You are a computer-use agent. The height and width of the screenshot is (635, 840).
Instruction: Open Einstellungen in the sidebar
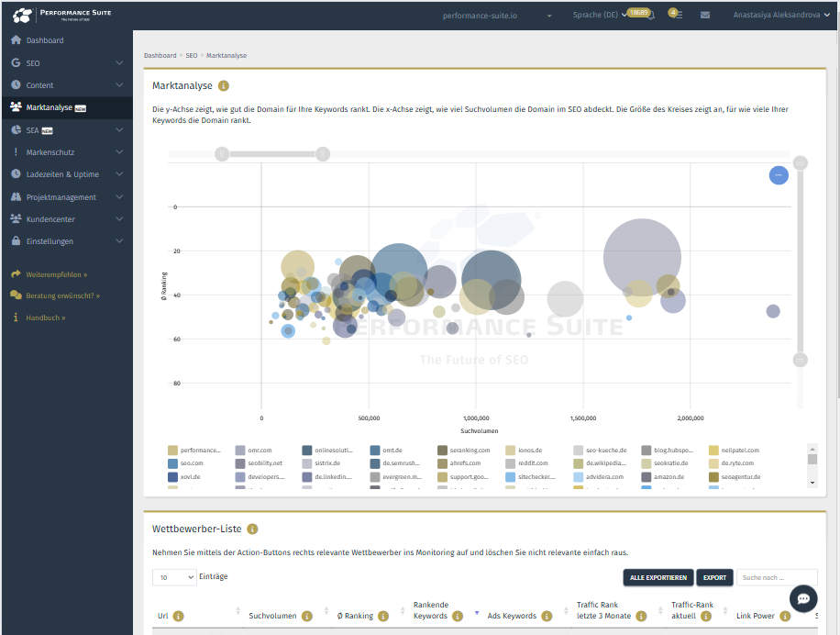(50, 241)
